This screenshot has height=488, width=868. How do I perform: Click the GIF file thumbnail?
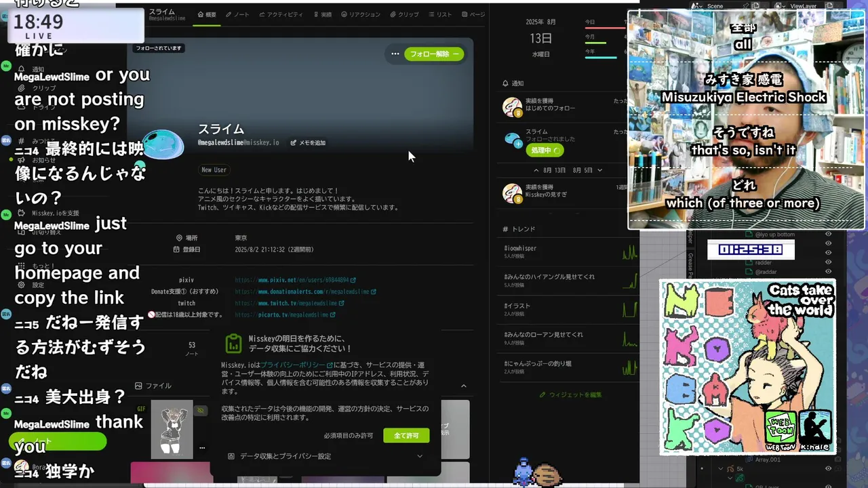tap(172, 429)
